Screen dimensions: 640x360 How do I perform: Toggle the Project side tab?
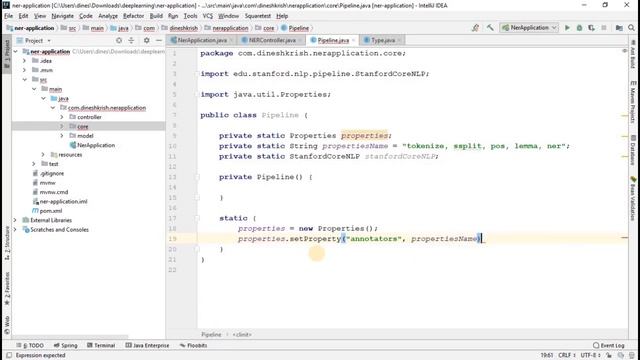pyautogui.click(x=7, y=54)
